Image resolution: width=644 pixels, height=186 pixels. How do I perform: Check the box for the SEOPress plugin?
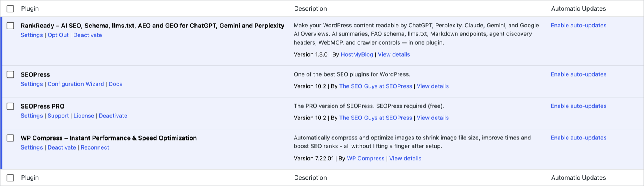point(11,74)
